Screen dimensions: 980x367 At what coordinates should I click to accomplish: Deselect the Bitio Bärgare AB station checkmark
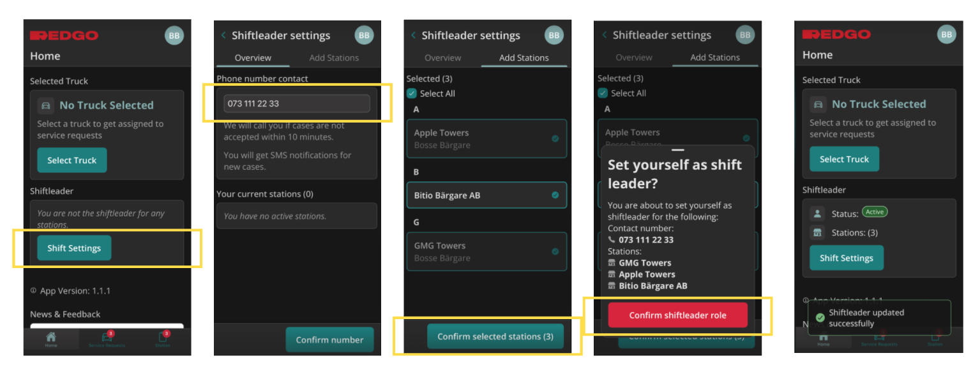pos(555,195)
